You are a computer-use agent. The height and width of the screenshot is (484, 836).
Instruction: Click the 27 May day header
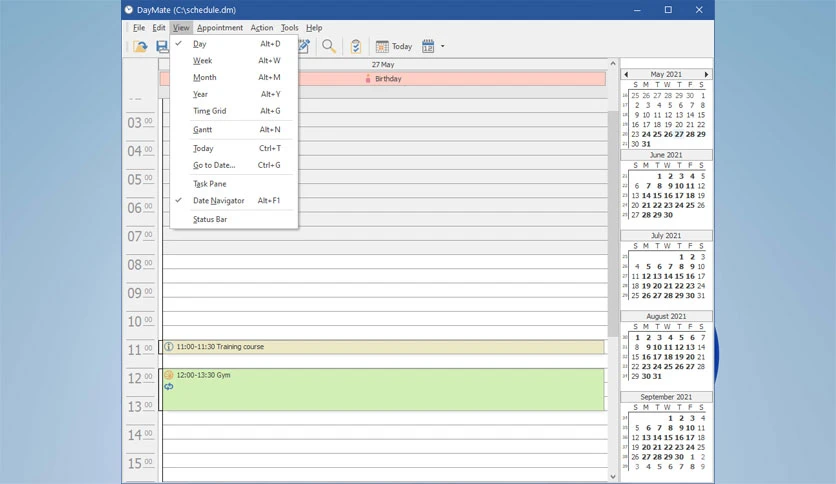(x=383, y=64)
